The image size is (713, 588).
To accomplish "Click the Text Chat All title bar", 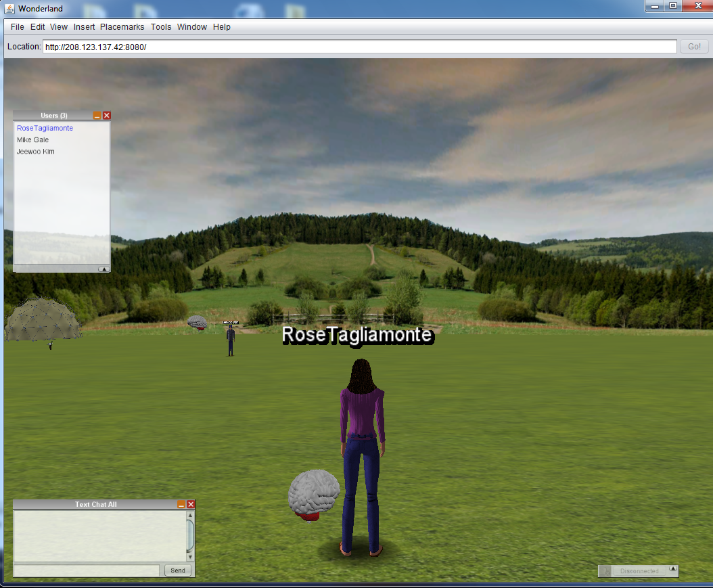I will [95, 504].
